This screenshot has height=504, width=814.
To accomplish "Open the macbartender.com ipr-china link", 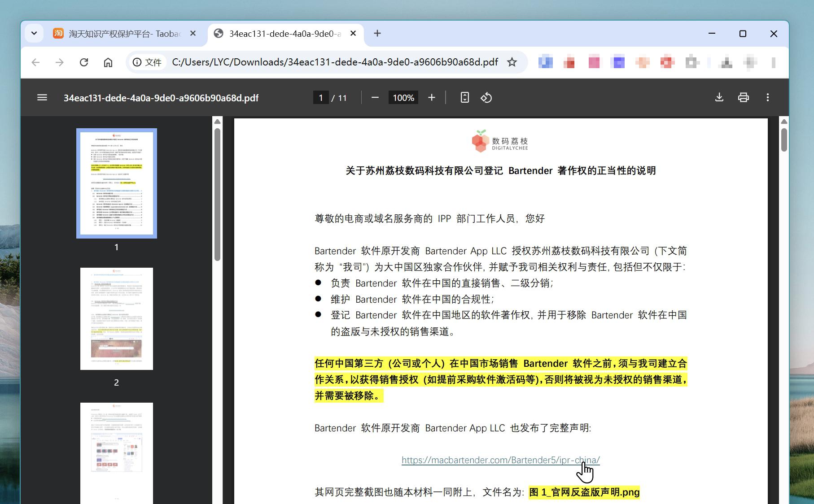I will coord(501,460).
